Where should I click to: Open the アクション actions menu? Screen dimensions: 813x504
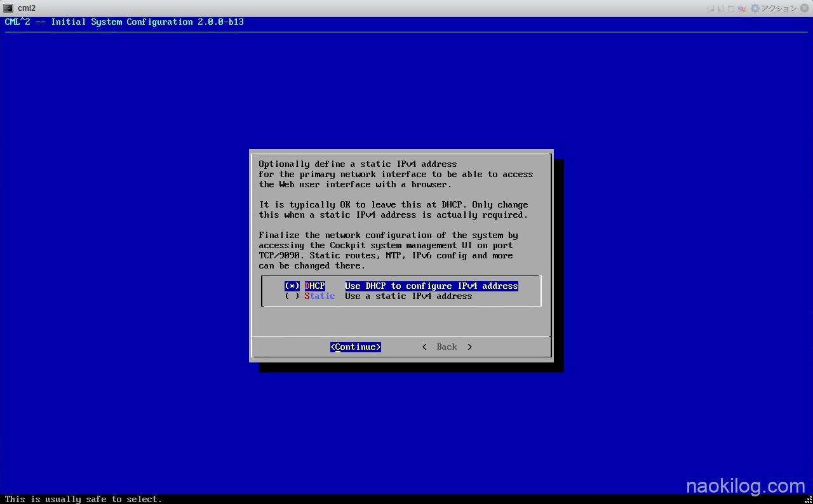(x=778, y=8)
